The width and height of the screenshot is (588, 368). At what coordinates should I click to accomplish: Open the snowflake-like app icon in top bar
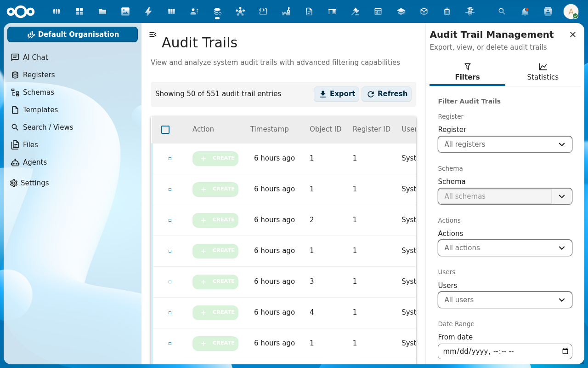(x=470, y=11)
